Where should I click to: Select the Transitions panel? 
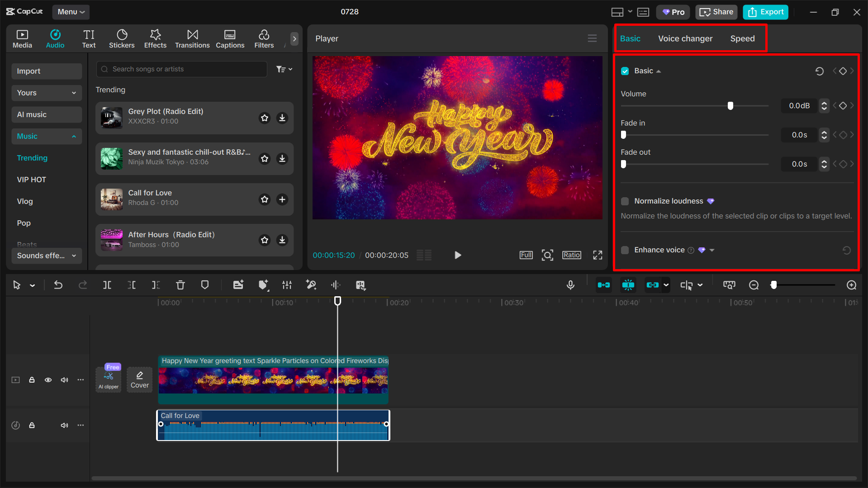point(192,38)
